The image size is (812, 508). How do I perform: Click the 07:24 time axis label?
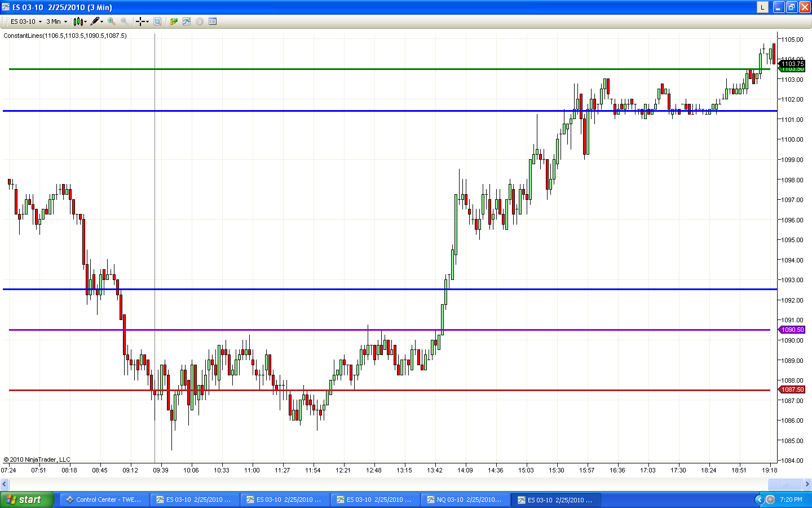point(8,470)
